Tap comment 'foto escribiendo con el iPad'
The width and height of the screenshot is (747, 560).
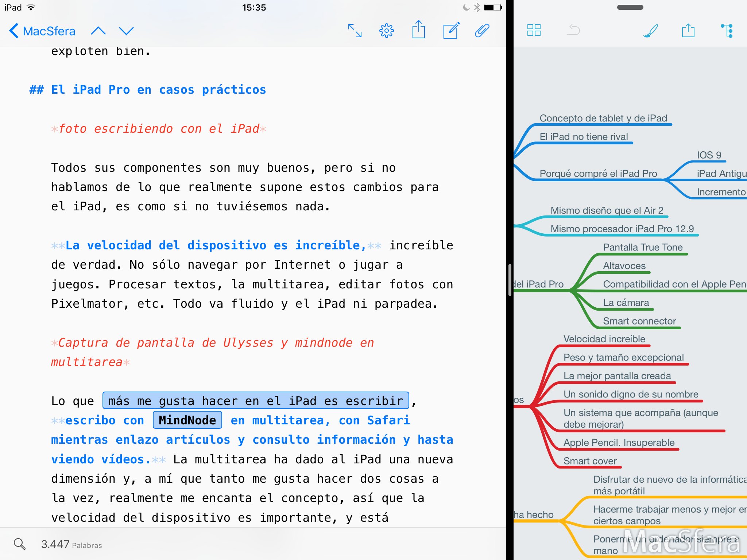(159, 129)
